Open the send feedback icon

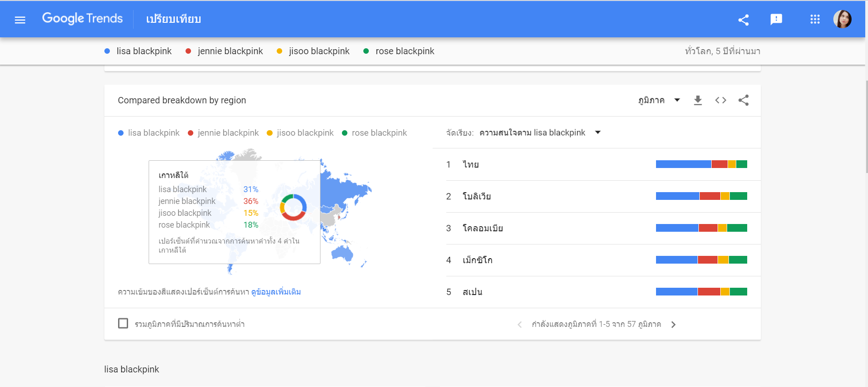point(776,20)
